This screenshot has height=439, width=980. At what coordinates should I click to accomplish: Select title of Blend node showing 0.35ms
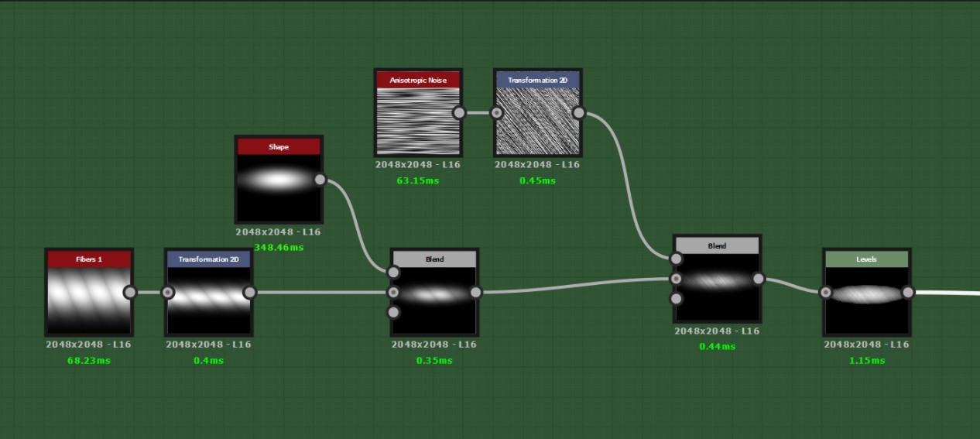click(x=434, y=259)
